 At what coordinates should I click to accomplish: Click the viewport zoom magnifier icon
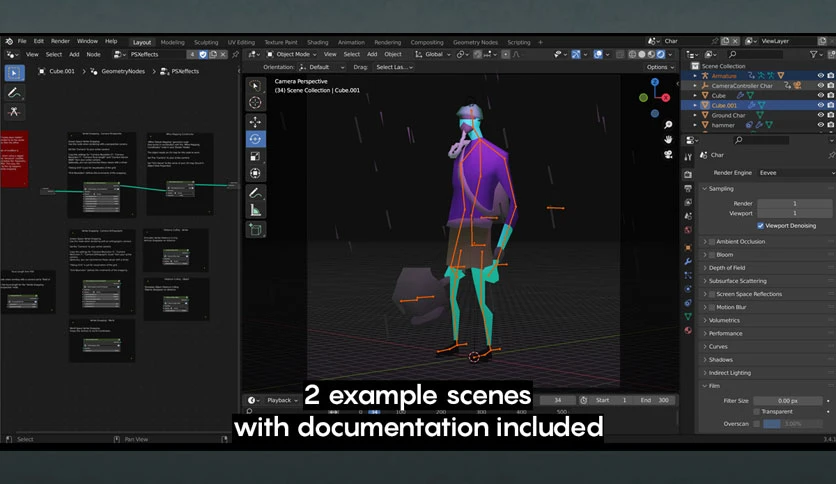click(668, 125)
